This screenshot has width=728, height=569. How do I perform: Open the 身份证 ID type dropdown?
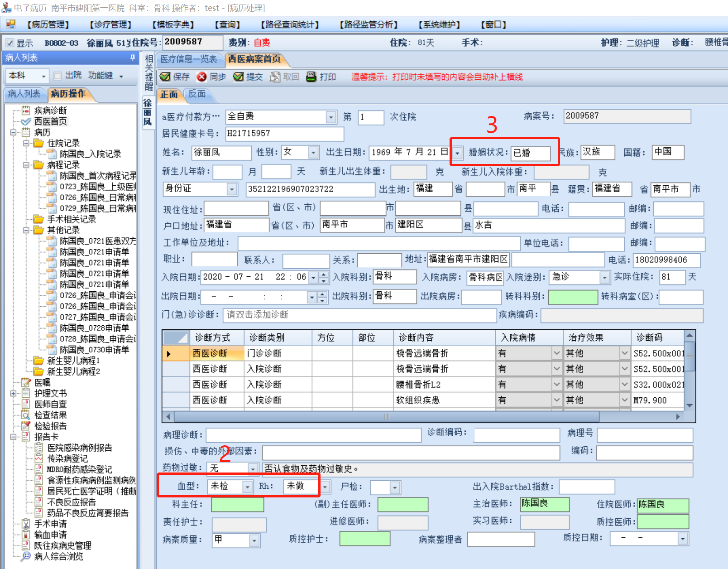point(232,189)
